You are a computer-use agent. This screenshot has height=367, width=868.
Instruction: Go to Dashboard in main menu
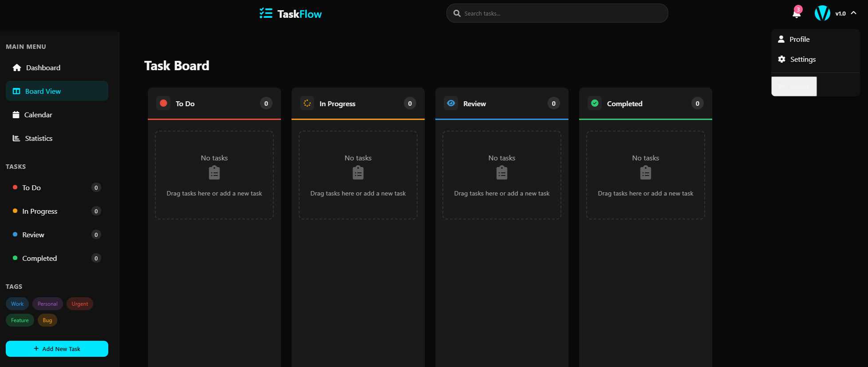[x=57, y=68]
